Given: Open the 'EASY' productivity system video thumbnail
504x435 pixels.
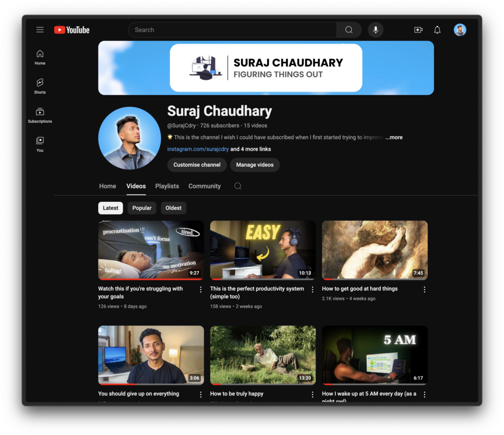Looking at the screenshot, I should [263, 250].
